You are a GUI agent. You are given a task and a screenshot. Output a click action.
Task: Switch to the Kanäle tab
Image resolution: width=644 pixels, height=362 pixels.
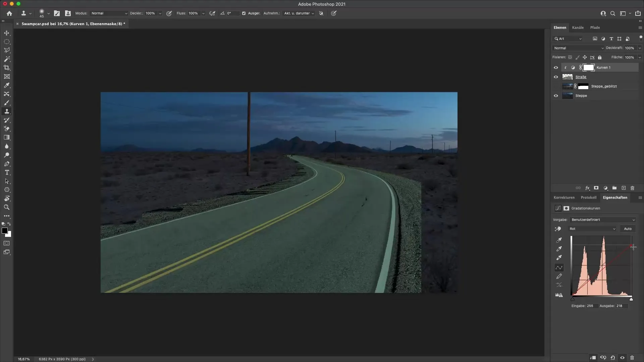[578, 27]
